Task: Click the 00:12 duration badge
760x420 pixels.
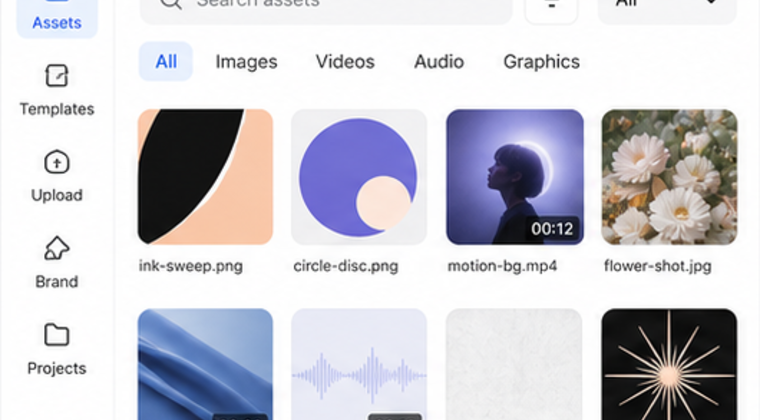Action: pos(552,228)
